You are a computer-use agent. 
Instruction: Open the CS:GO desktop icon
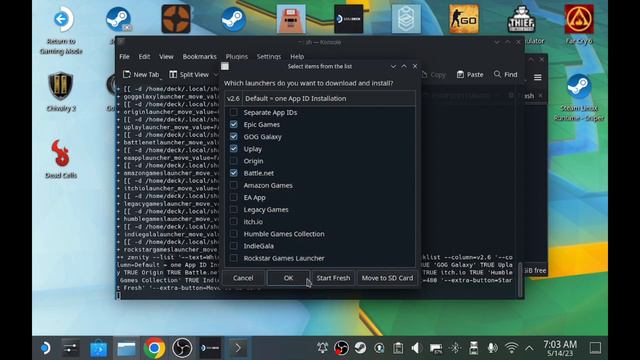click(x=464, y=19)
